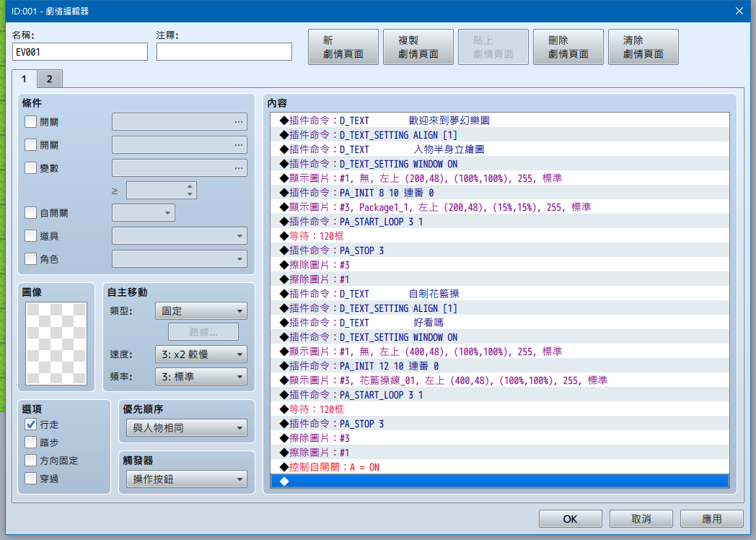Click the 應用 apply button
The height and width of the screenshot is (540, 756).
pyautogui.click(x=712, y=519)
